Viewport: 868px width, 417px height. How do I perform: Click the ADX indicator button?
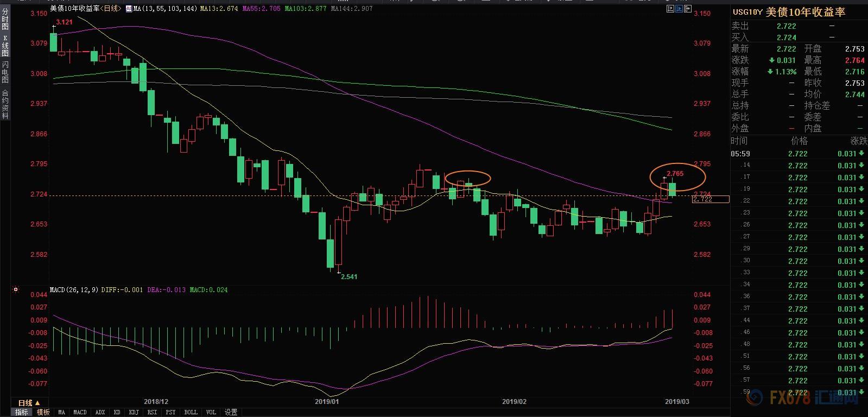[100, 412]
